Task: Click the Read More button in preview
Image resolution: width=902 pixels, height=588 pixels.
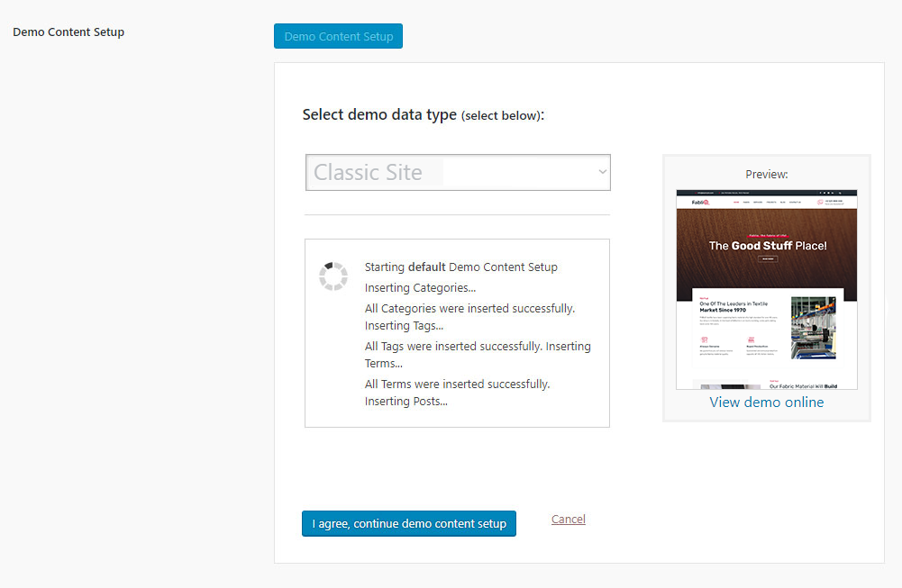Action: tap(767, 258)
